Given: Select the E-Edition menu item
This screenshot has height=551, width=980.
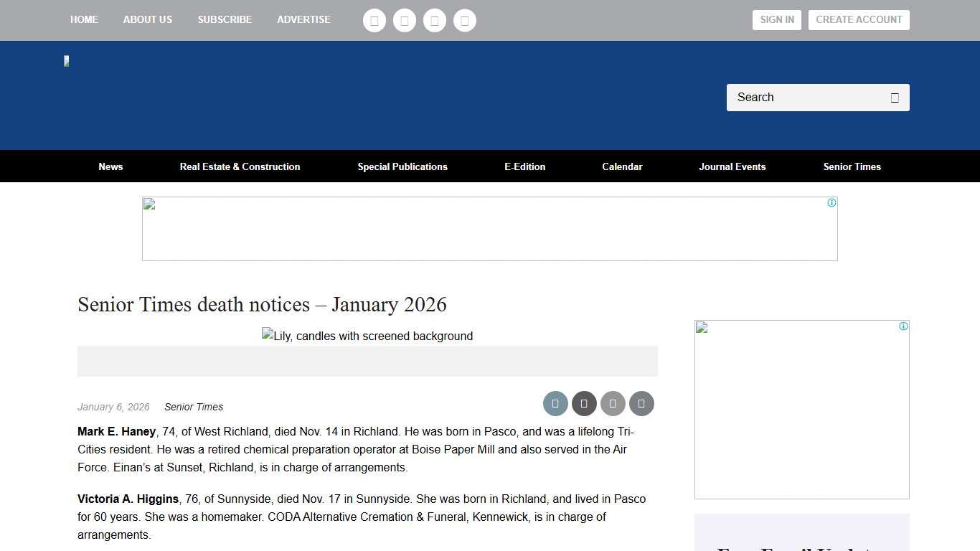Looking at the screenshot, I should coord(524,166).
